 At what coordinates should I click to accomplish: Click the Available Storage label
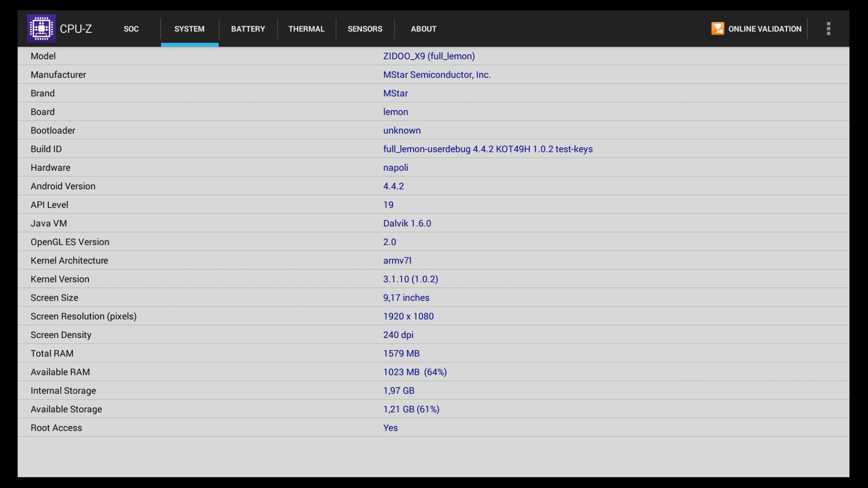(66, 409)
